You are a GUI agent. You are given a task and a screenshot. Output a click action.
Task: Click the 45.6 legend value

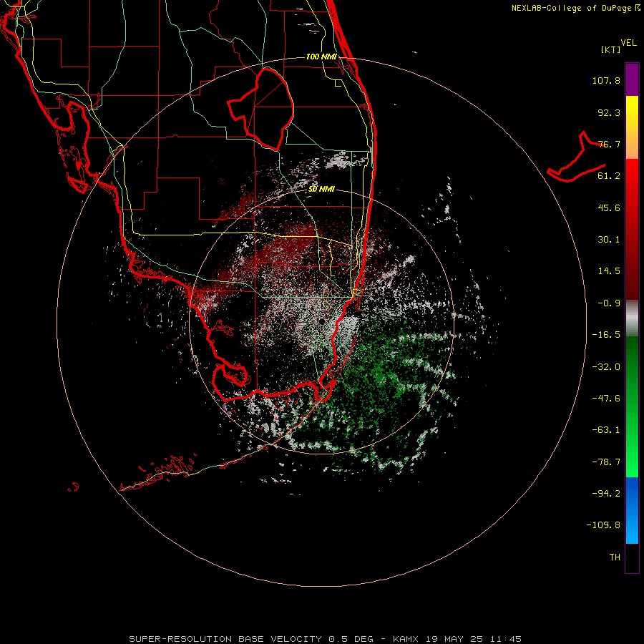[x=609, y=208]
